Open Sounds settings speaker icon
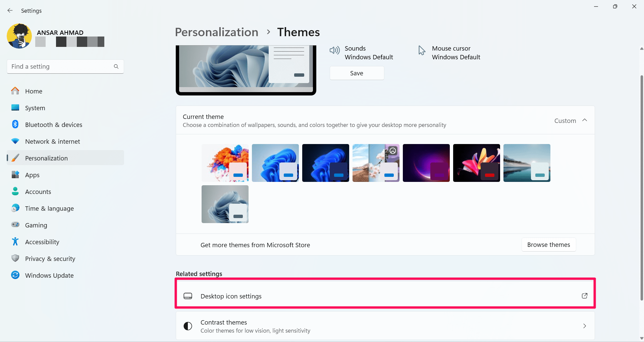644x342 pixels. tap(335, 51)
